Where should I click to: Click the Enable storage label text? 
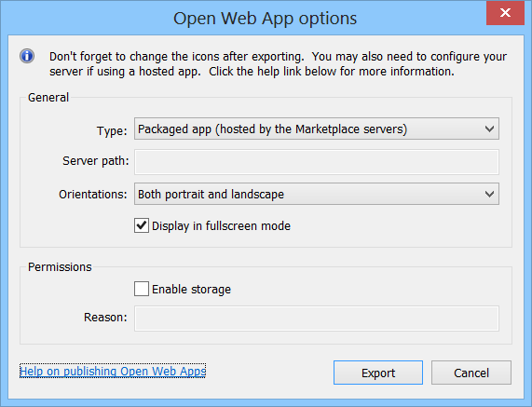(191, 290)
